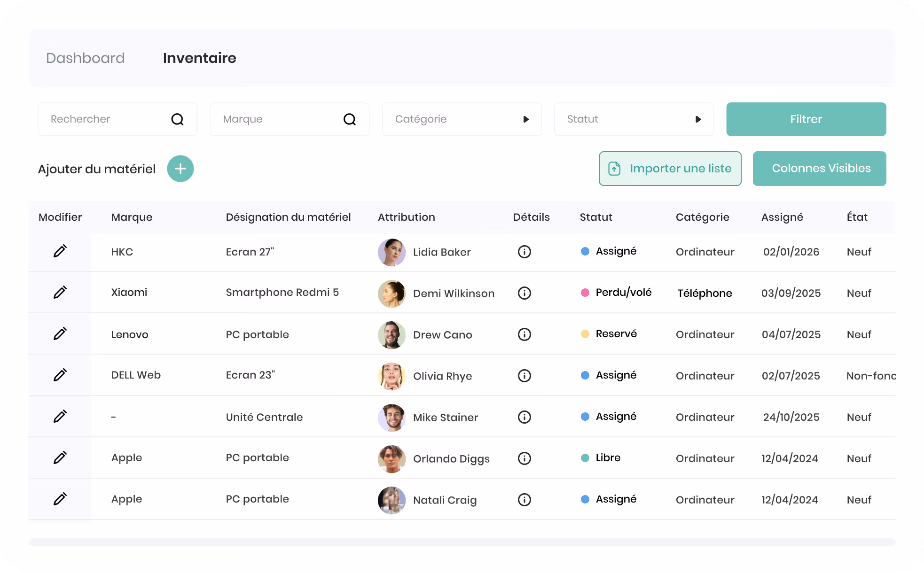The width and height of the screenshot is (924, 573).
Task: Click Orlando Diggs' avatar
Action: 392,459
